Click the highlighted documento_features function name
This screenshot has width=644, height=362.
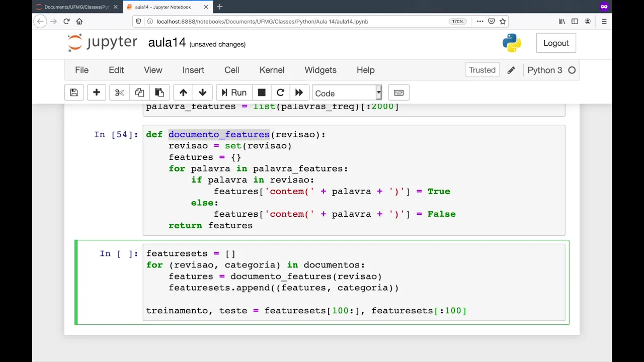pos(219,134)
